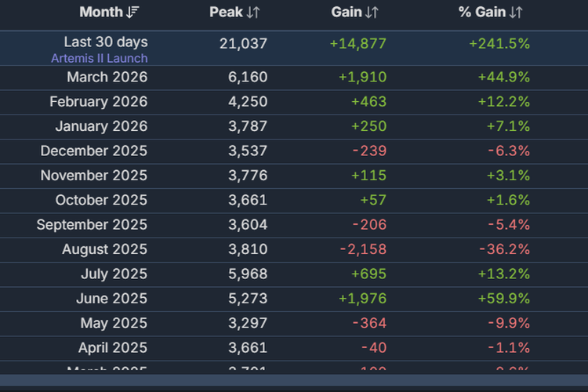Click the 21,037 peak value

pos(243,44)
